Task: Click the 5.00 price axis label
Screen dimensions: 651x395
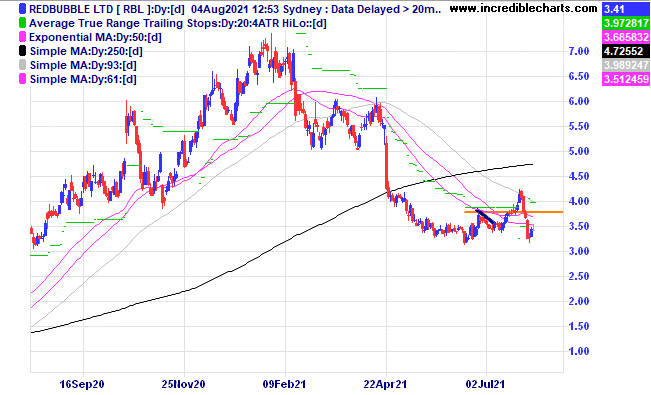Action: [579, 151]
